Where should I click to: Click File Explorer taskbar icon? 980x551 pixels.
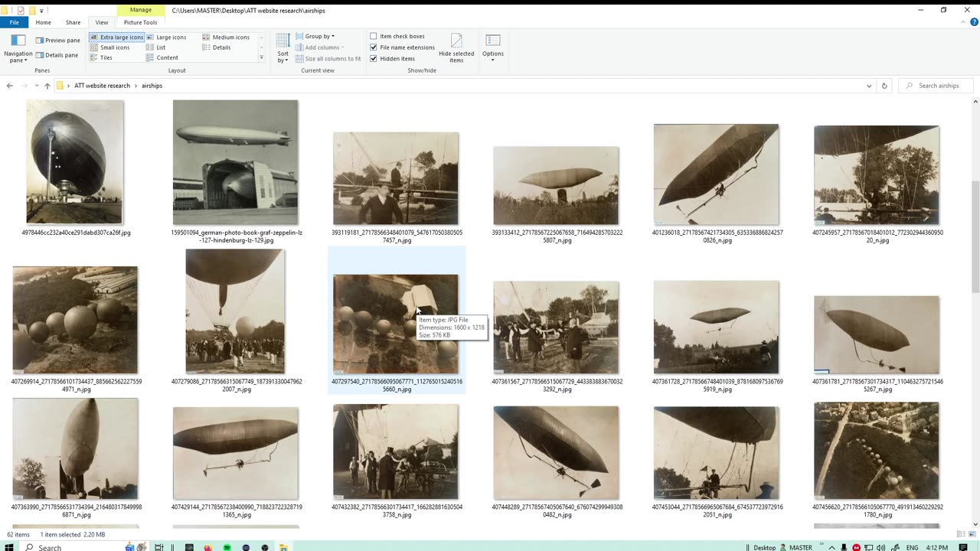point(283,547)
